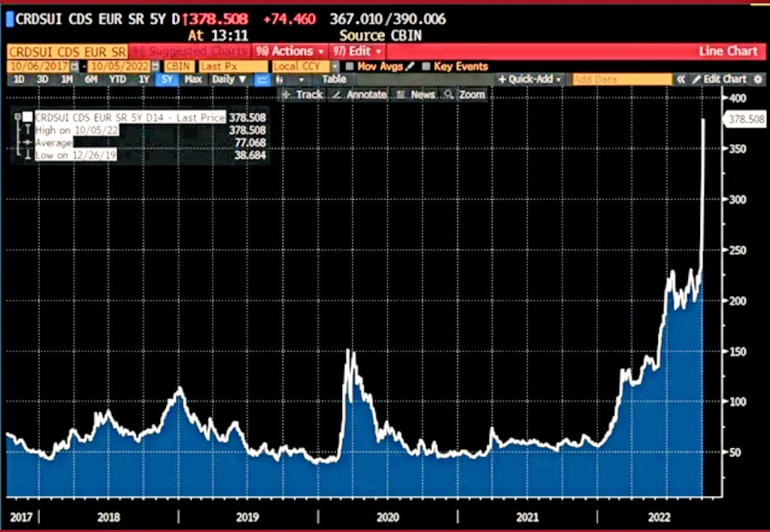Enable the Key Events checkbox

tap(427, 66)
